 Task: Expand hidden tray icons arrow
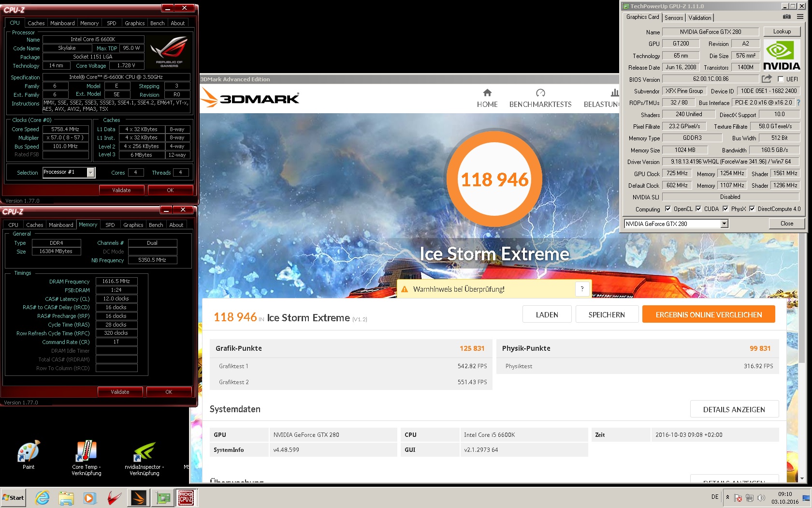pos(727,497)
